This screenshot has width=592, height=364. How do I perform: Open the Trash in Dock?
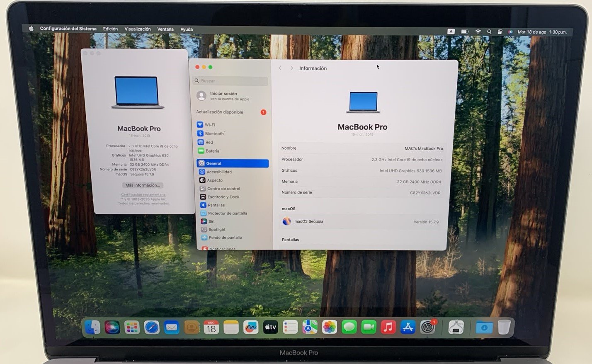(x=504, y=327)
